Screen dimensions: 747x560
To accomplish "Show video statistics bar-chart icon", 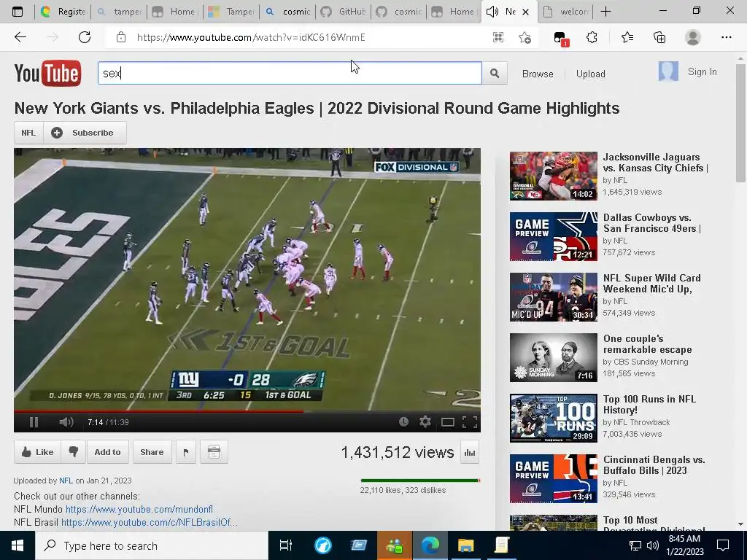I will (x=470, y=452).
